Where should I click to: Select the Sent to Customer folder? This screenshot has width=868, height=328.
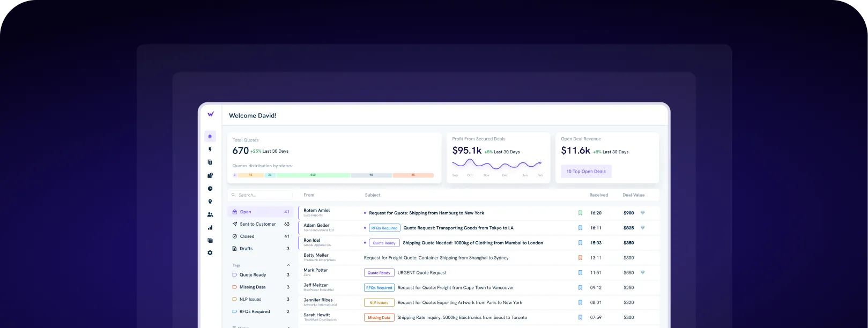(257, 224)
